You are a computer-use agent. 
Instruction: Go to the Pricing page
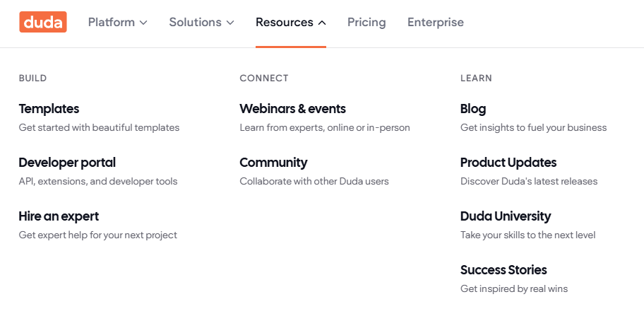(x=366, y=22)
